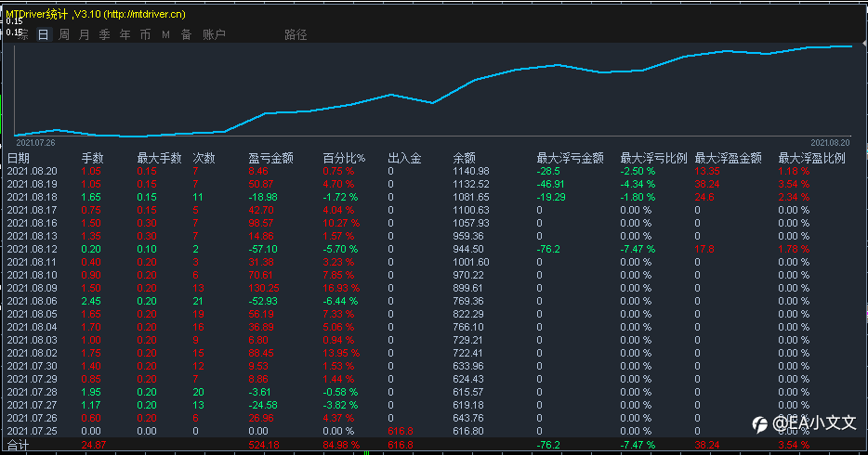Select the 2021.08.05 date row
868x455 pixels.
33,314
